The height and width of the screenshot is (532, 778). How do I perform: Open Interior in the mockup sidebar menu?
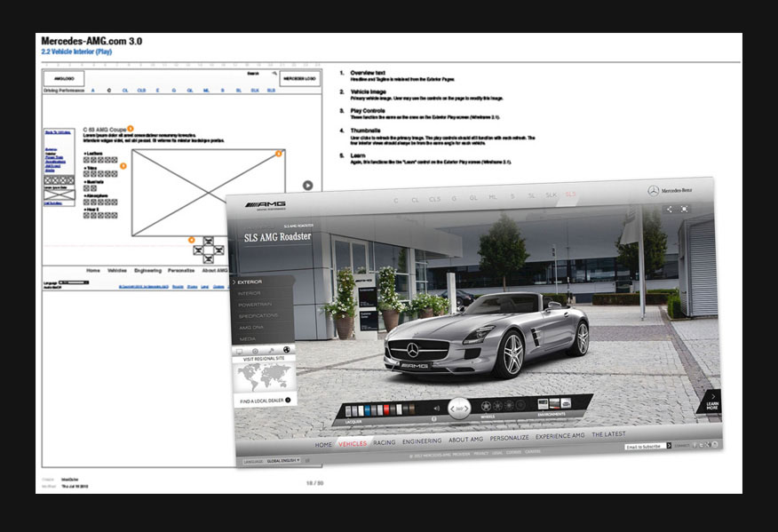249,293
